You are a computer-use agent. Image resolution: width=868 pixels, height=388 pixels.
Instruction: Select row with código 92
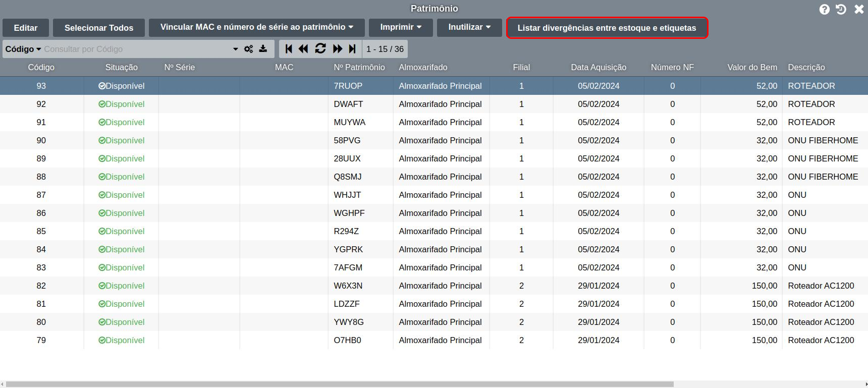click(434, 104)
